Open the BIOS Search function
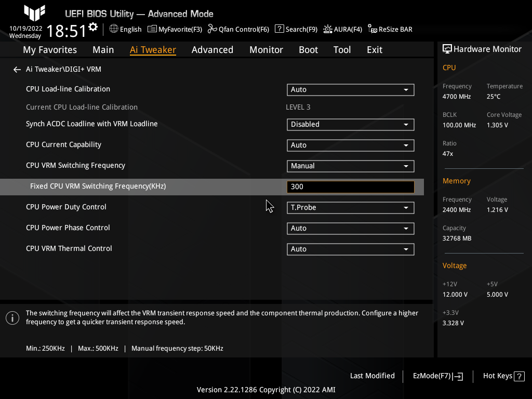Image resolution: width=532 pixels, height=399 pixels. [x=296, y=29]
